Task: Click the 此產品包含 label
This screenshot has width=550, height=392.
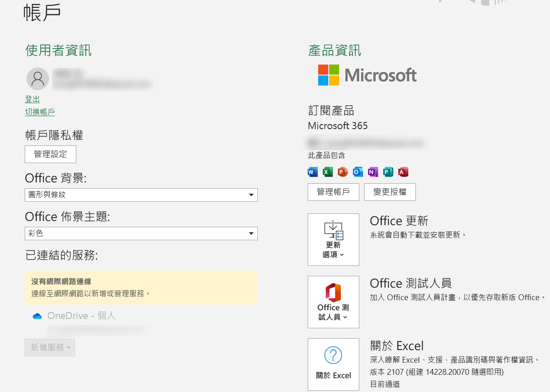Action: (x=327, y=156)
